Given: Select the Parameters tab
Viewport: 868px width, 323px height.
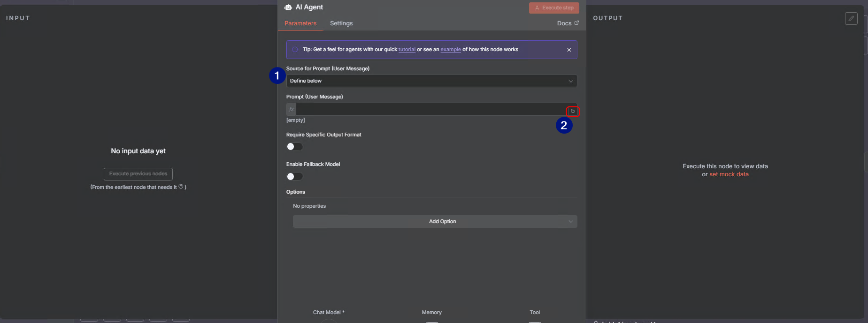Looking at the screenshot, I should (300, 23).
